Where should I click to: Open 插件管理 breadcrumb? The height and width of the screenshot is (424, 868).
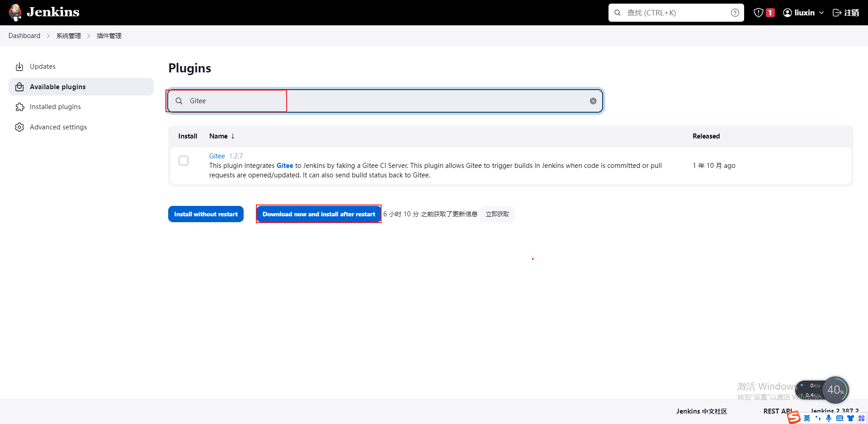tap(109, 36)
